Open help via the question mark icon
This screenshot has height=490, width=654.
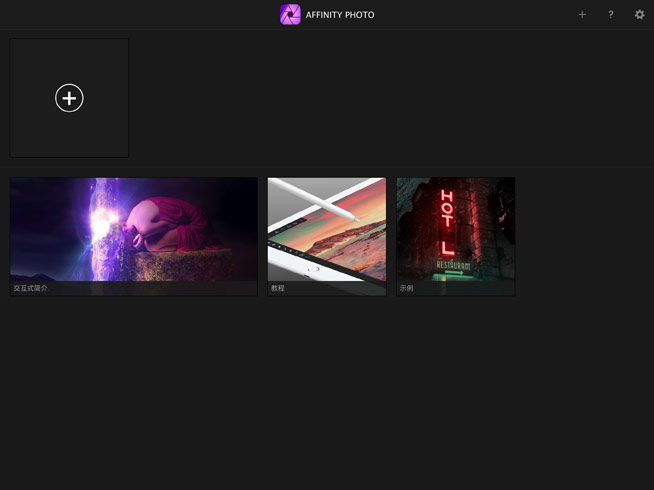611,15
